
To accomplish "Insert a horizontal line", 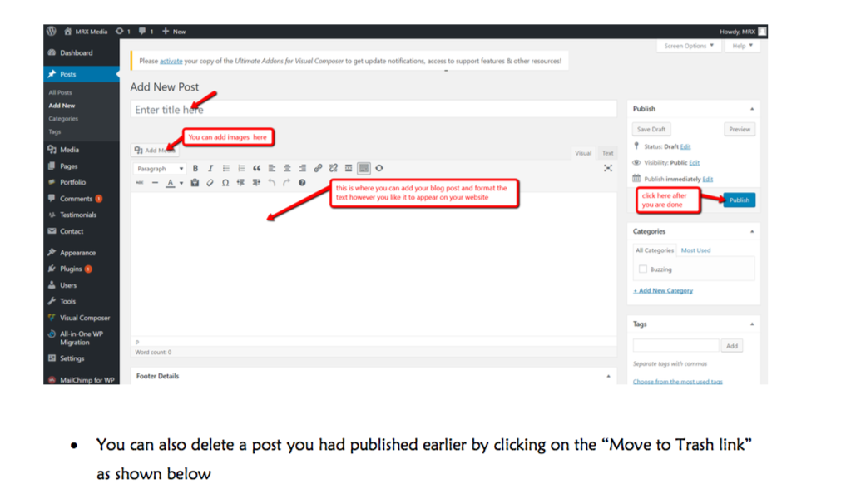I will [155, 183].
